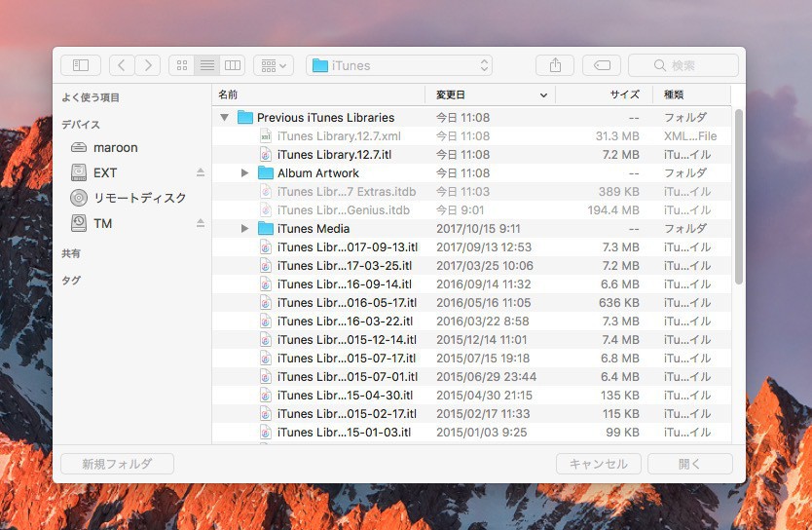Select the iTunes Libr...Genius.itdb file
Viewport: 812px width, 530px height.
click(x=472, y=210)
